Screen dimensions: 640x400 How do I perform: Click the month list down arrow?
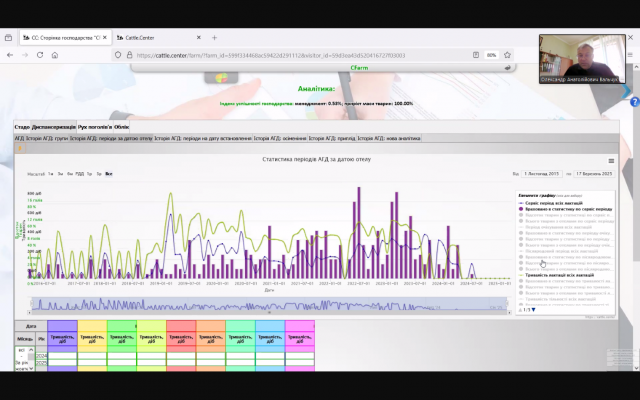[31, 369]
